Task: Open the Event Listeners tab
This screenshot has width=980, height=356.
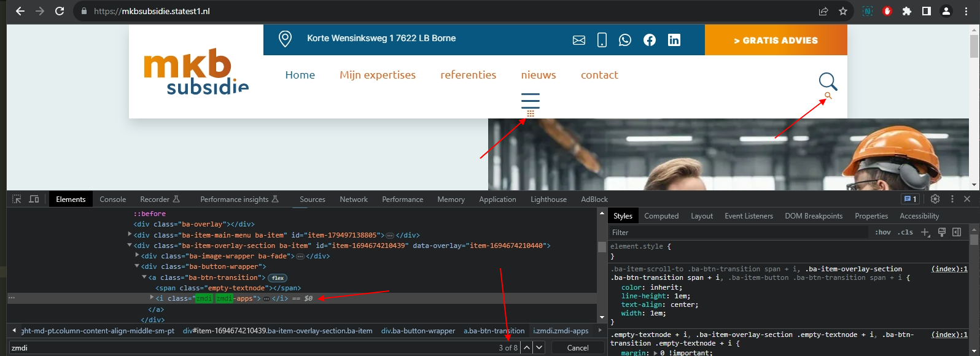Action: point(749,216)
